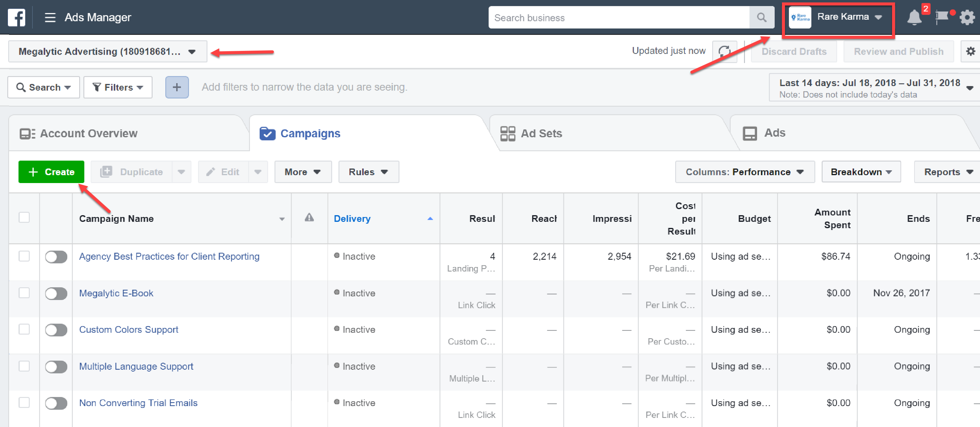This screenshot has width=980, height=427.
Task: Click the $86.74 amount spent value
Action: tap(835, 256)
